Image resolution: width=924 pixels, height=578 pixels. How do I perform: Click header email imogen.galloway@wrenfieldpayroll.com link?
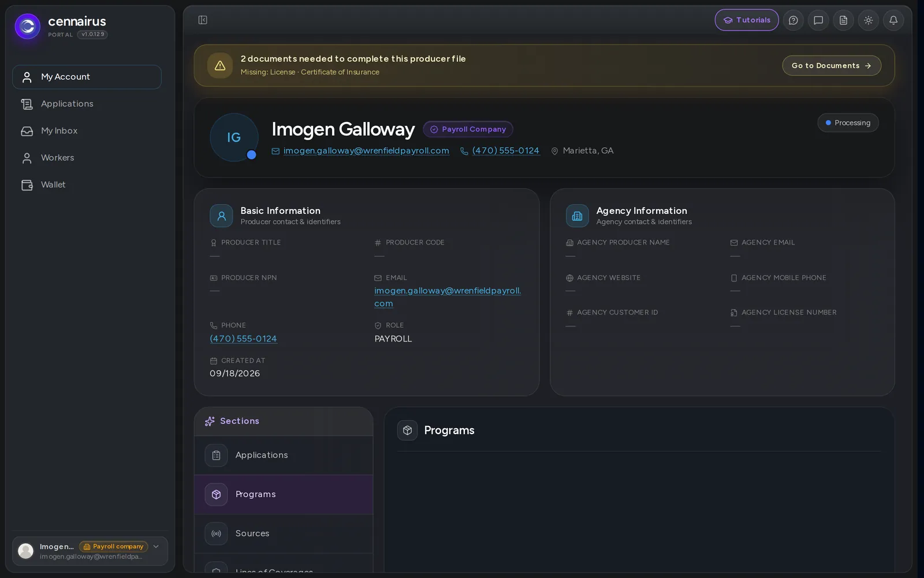coord(366,151)
